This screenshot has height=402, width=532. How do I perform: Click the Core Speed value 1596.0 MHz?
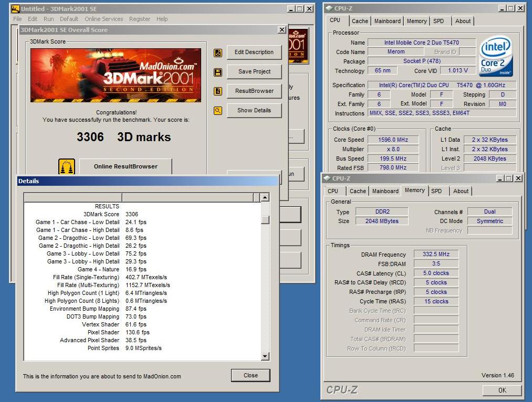[x=393, y=140]
